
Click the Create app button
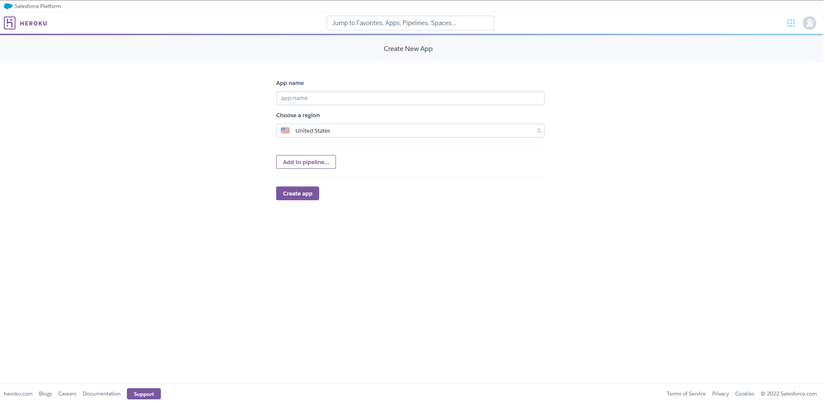297,194
